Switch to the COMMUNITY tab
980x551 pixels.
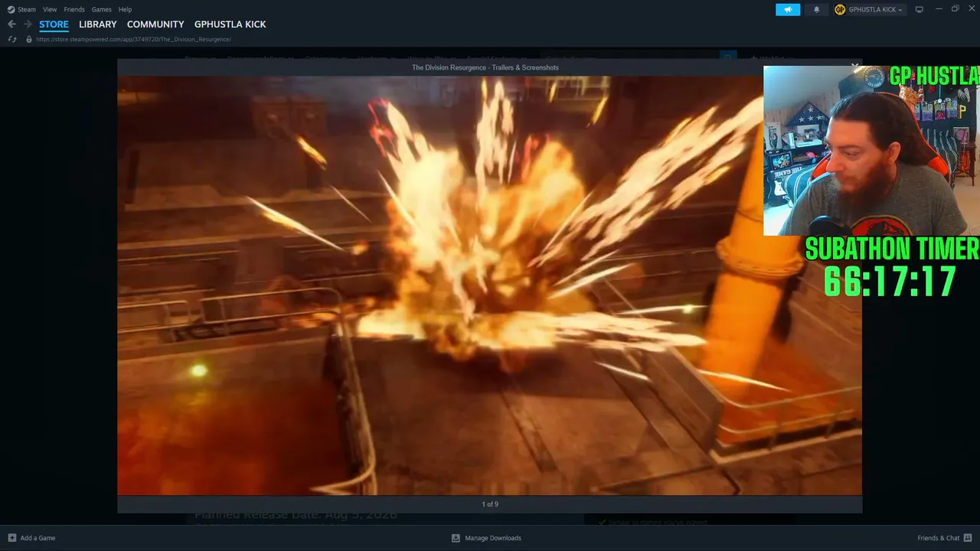[x=155, y=24]
